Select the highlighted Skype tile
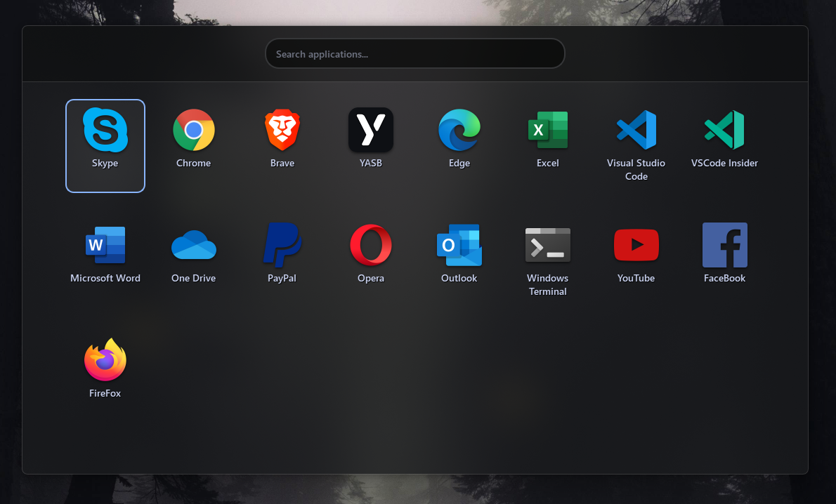Viewport: 836px width, 504px height. pos(105,145)
